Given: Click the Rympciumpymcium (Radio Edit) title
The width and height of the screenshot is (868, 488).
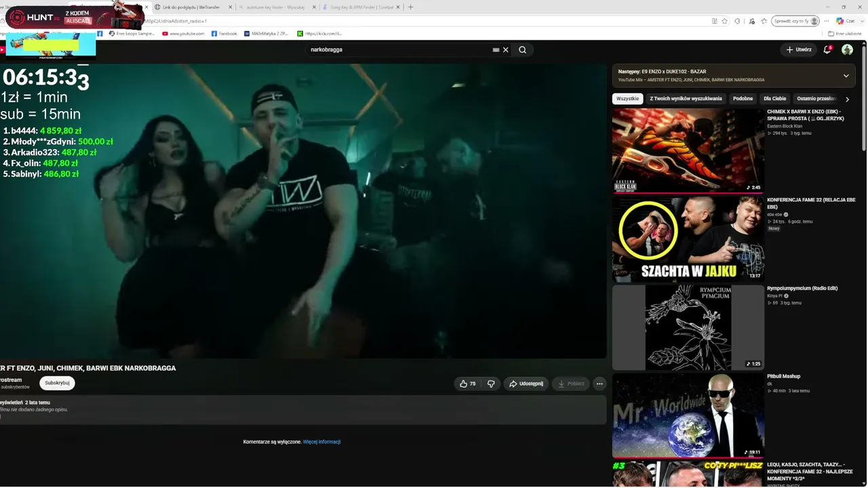Looking at the screenshot, I should click(x=802, y=288).
